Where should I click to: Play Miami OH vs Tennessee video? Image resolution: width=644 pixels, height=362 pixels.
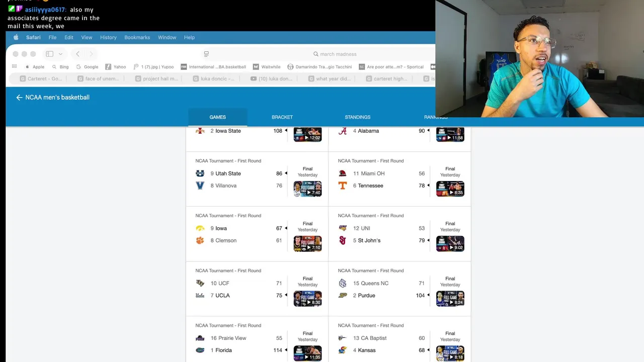pyautogui.click(x=450, y=189)
